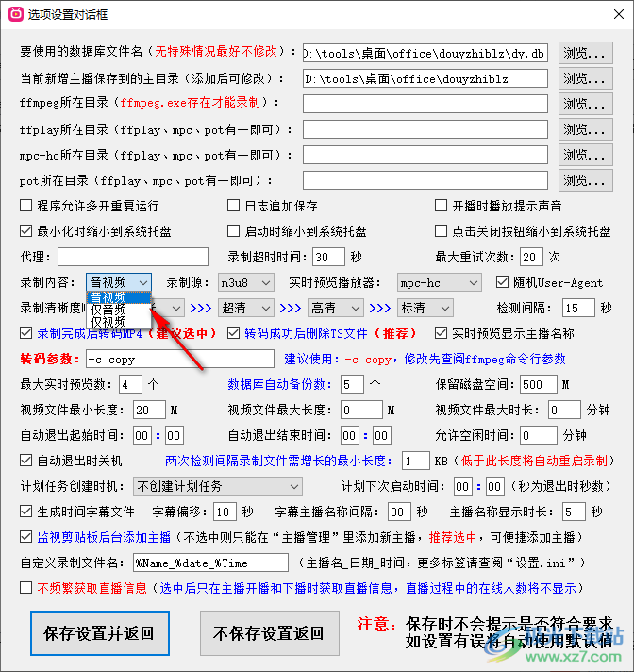This screenshot has width=634, height=672.
Task: Click the app logo icon in title bar
Action: point(16,14)
